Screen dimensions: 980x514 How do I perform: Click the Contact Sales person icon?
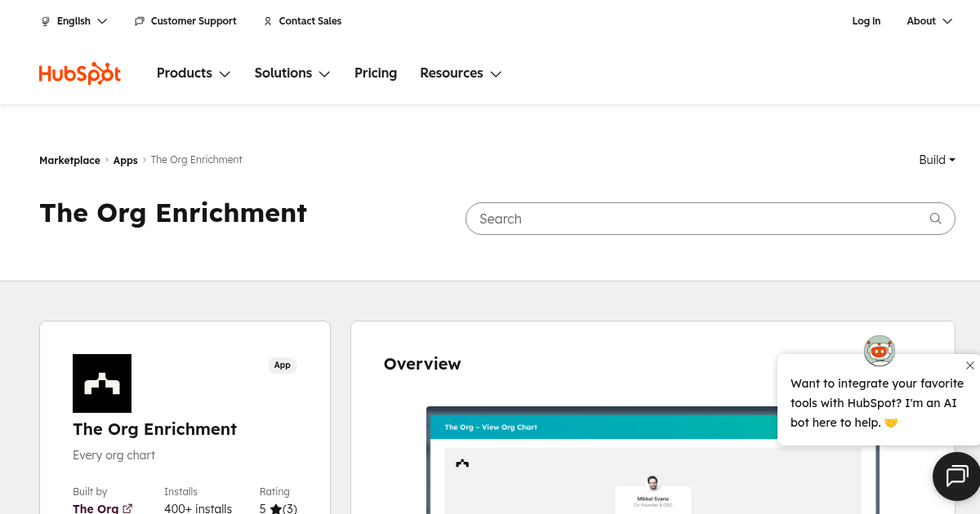click(x=268, y=21)
